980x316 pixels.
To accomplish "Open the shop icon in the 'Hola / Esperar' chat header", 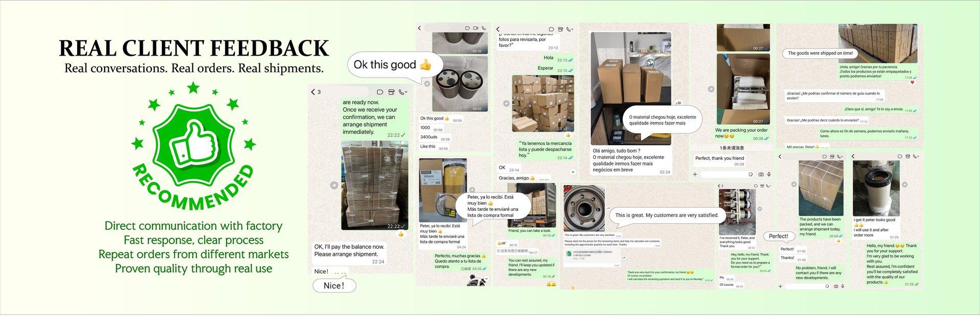I will point(560,29).
